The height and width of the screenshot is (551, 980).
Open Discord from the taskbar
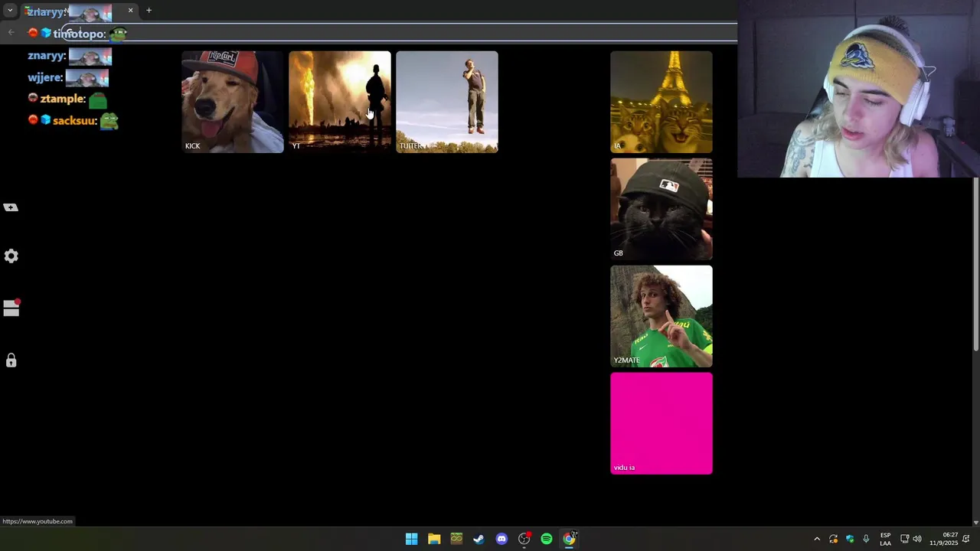[501, 539]
